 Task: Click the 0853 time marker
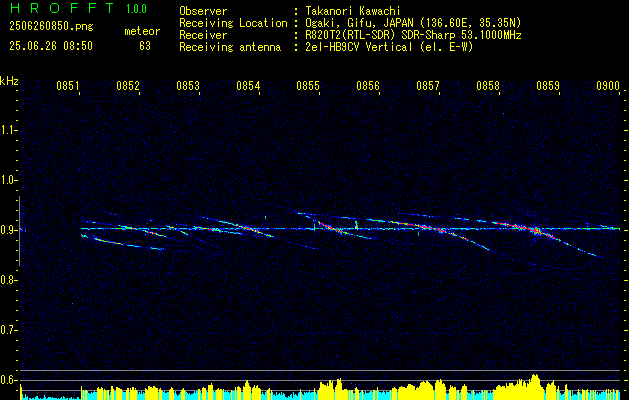point(188,85)
